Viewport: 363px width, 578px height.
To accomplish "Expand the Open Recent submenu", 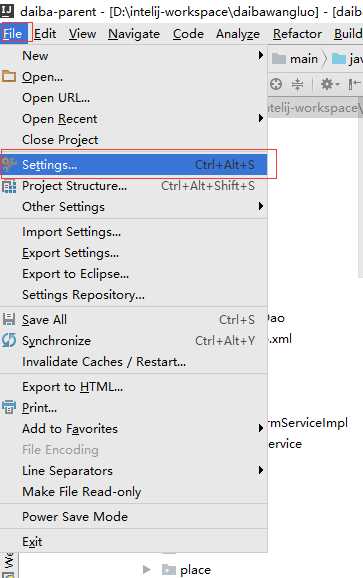I will [133, 119].
